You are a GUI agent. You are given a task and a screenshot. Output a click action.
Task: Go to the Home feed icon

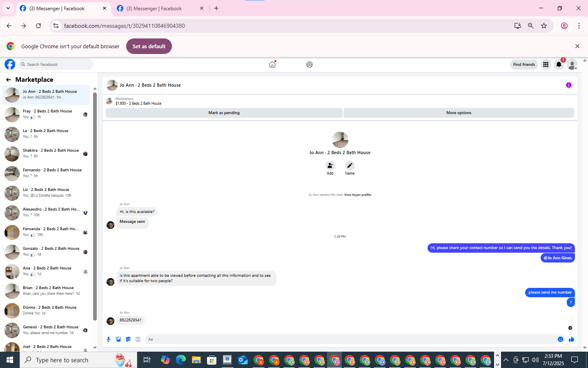[272, 64]
